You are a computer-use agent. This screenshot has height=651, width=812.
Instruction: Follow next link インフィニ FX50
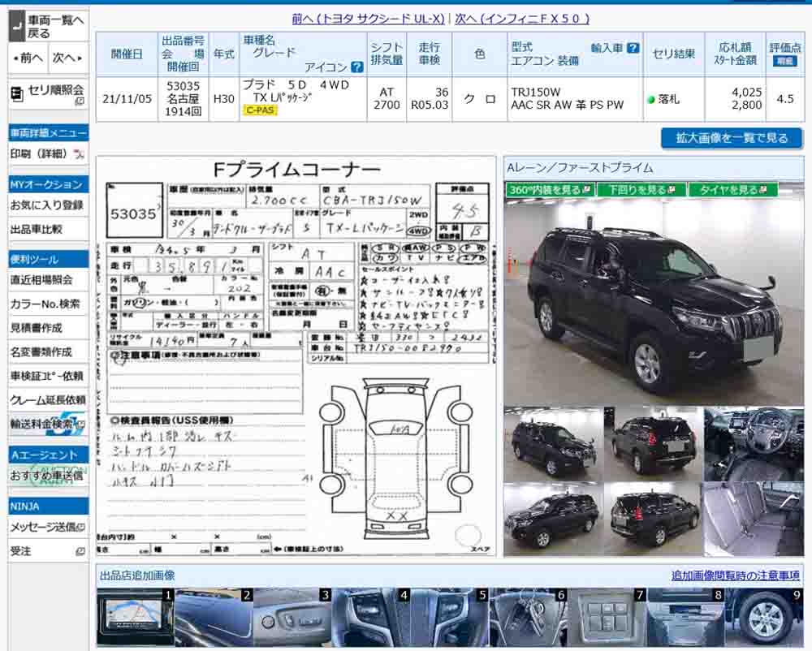coord(522,19)
